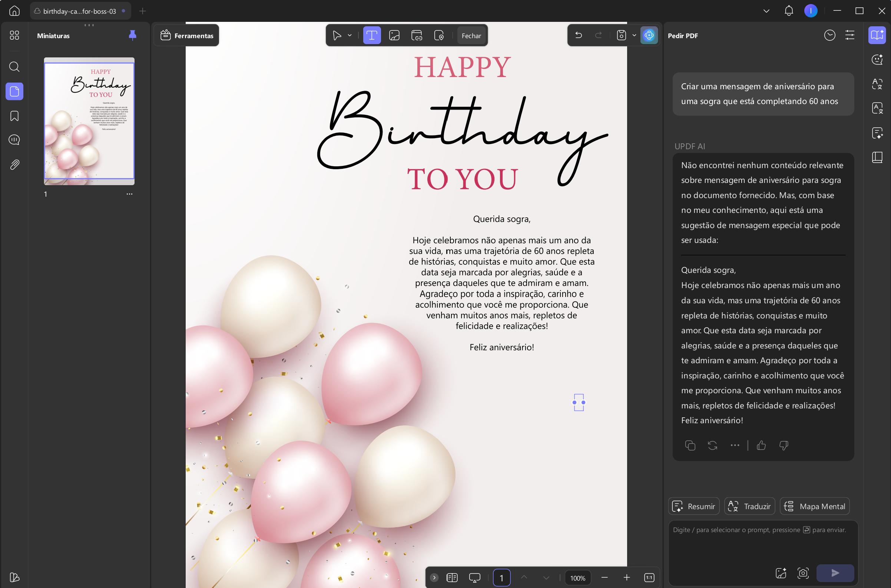The height and width of the screenshot is (588, 891).
Task: Open the bookmarks panel in left sidebar
Action: click(14, 116)
